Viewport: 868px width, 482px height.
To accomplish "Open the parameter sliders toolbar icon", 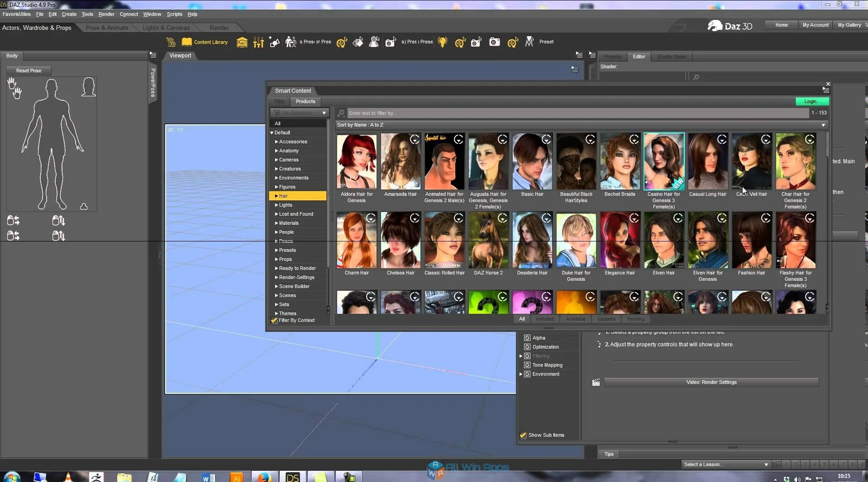I will click(258, 42).
